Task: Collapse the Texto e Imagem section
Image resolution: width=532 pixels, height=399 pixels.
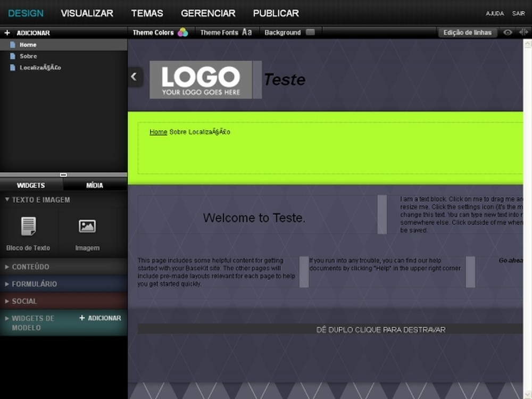Action: tap(63, 200)
